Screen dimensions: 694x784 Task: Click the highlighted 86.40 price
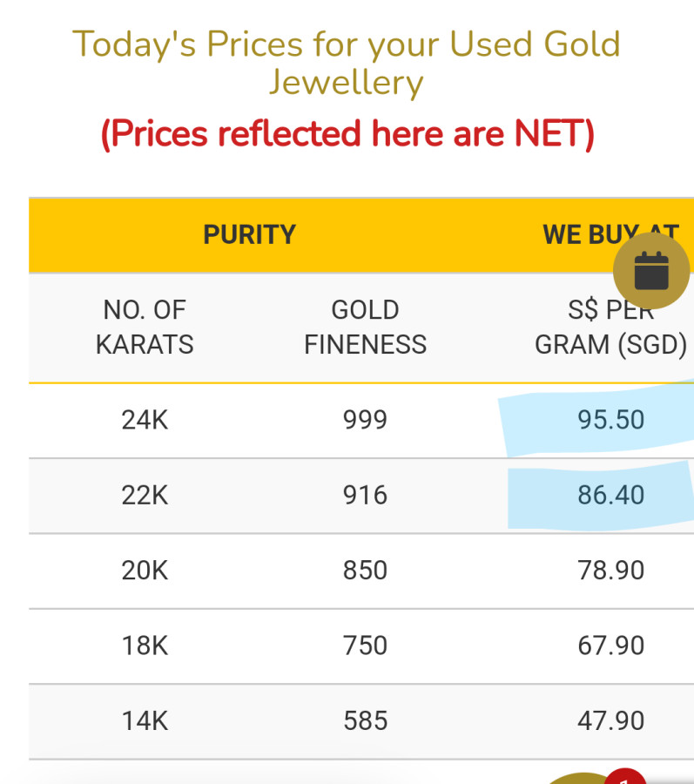tap(610, 496)
